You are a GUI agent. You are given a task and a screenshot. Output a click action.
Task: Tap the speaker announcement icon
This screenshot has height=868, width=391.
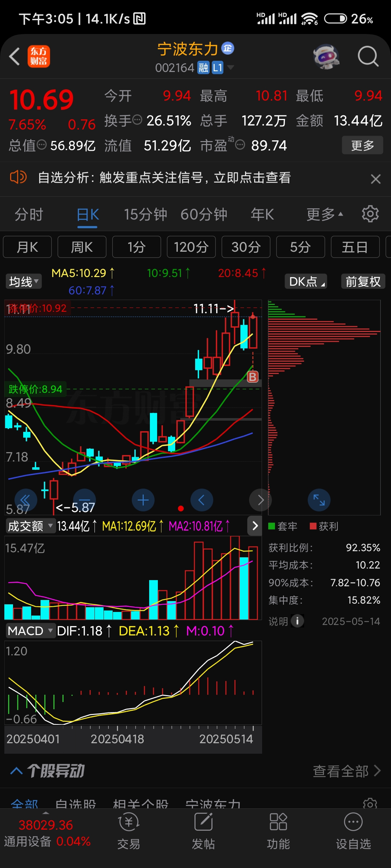click(x=18, y=177)
